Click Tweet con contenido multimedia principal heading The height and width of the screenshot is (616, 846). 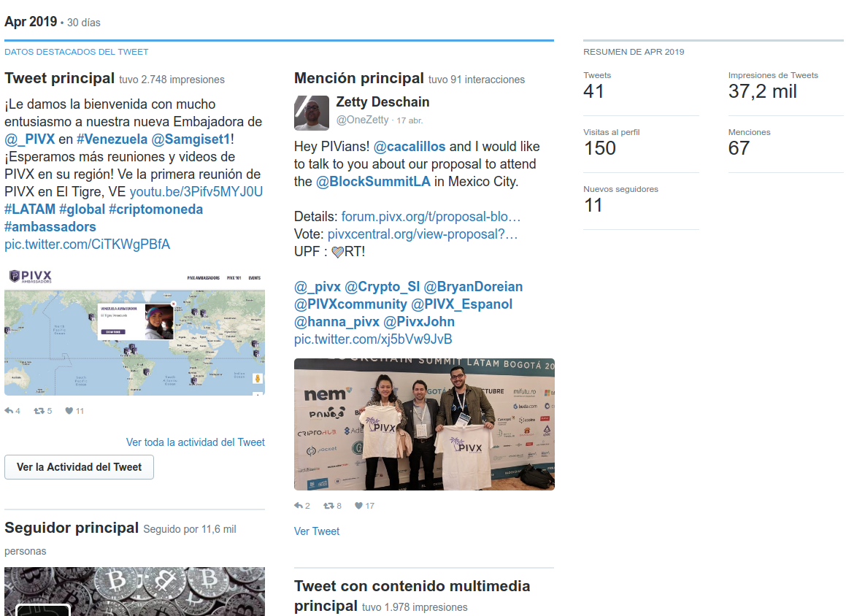pos(412,596)
